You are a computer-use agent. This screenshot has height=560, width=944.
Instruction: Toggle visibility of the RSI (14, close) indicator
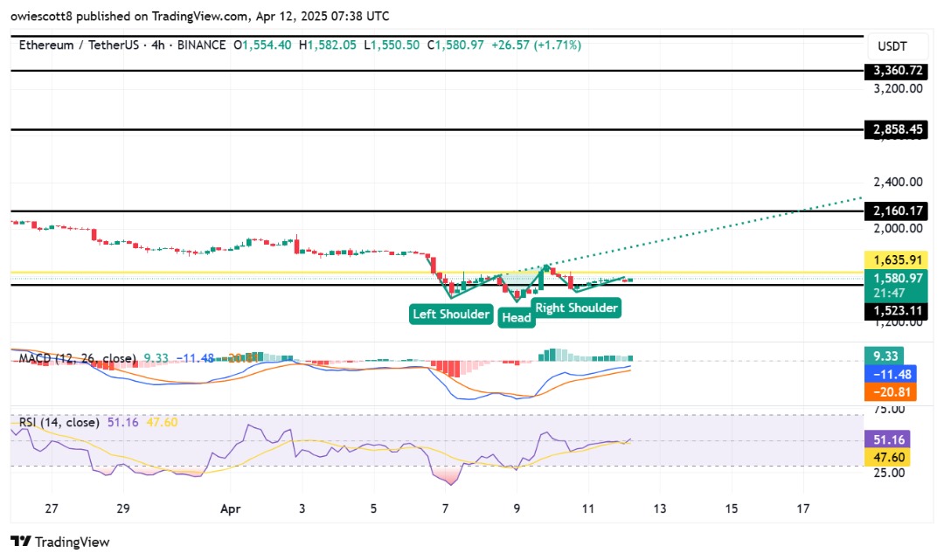pyautogui.click(x=61, y=423)
